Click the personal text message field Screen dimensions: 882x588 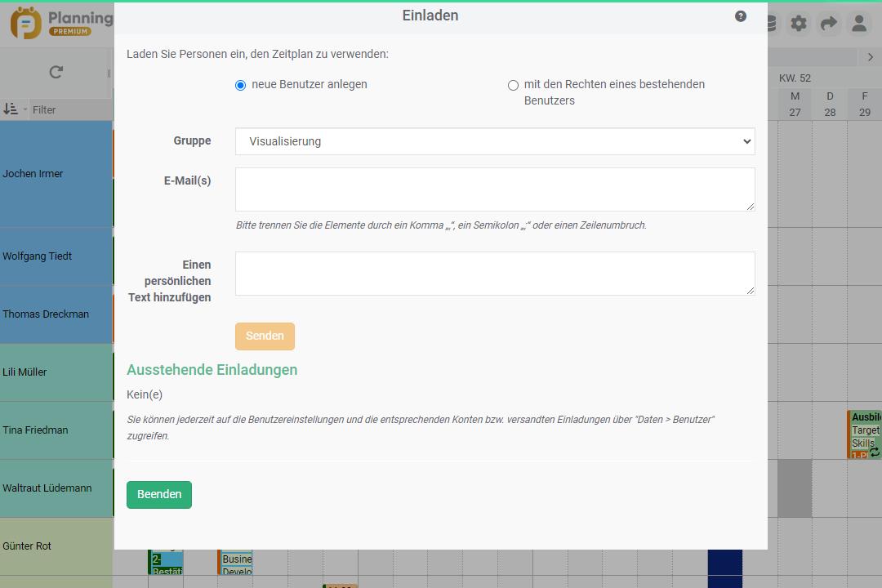(495, 274)
